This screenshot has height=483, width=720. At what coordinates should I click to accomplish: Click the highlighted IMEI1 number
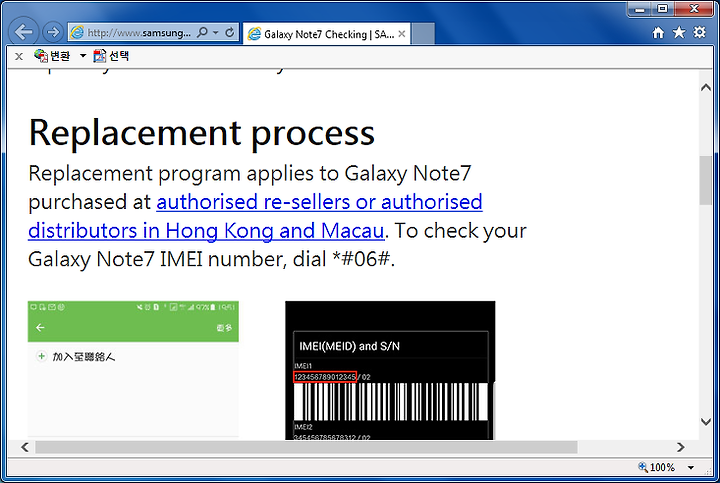325,377
